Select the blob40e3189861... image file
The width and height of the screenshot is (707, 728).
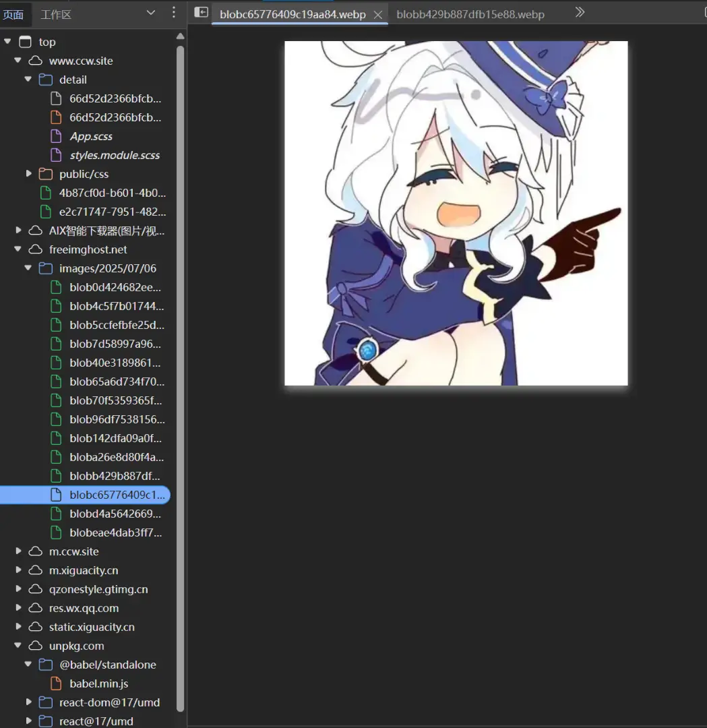pos(115,363)
